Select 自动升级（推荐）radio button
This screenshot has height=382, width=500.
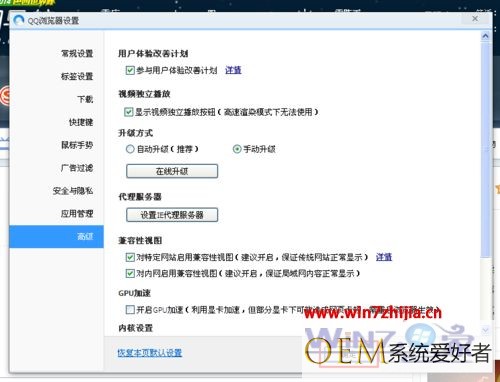pos(130,149)
